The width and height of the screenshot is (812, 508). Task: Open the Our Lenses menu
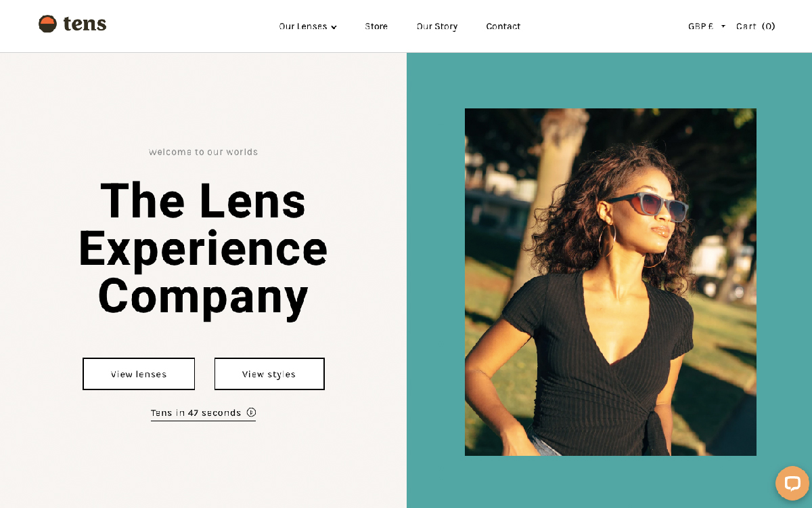tap(308, 26)
